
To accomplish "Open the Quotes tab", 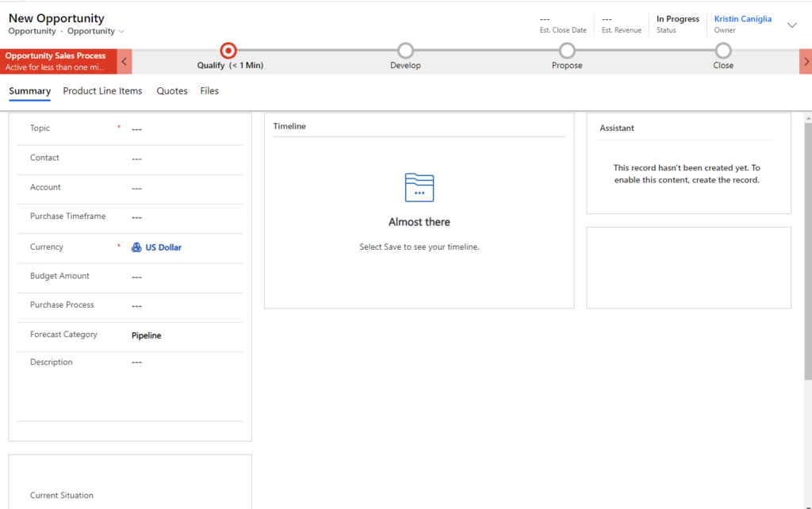I will 172,91.
